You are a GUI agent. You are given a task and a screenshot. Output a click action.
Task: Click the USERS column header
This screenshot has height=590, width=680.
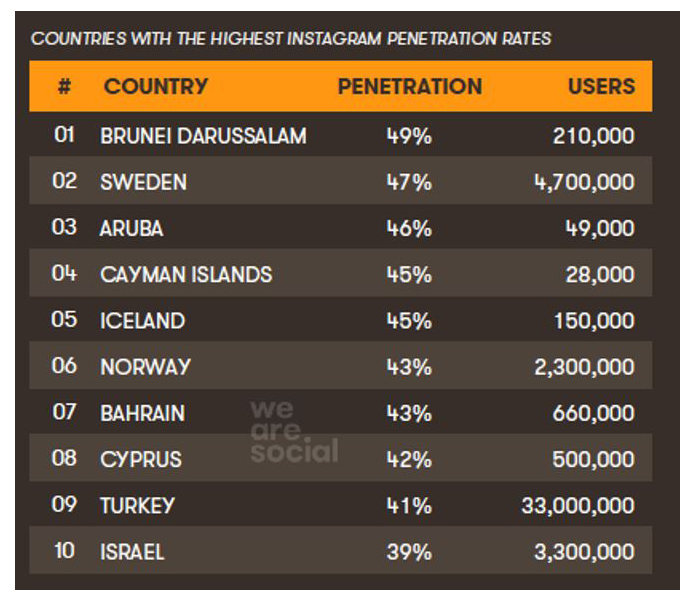602,86
